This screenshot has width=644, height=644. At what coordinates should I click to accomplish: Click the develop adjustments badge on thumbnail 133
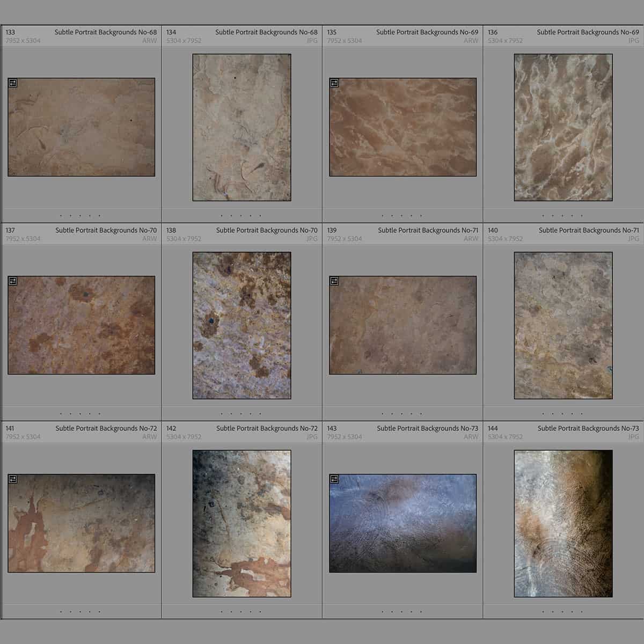pos(13,83)
